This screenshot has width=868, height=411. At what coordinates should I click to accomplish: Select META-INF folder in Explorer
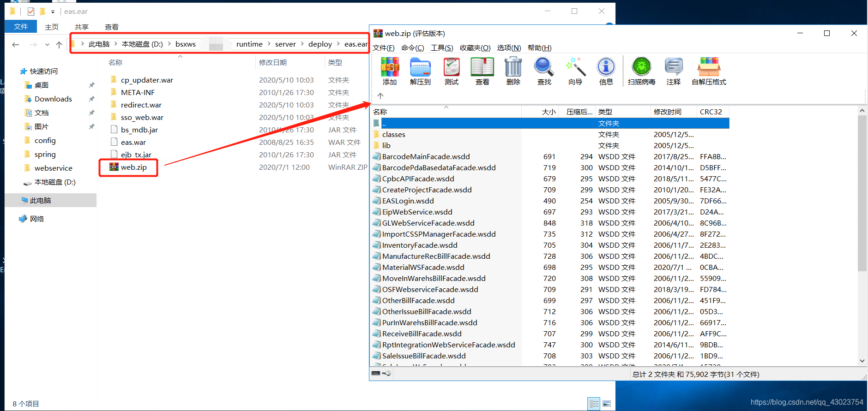[x=138, y=92]
